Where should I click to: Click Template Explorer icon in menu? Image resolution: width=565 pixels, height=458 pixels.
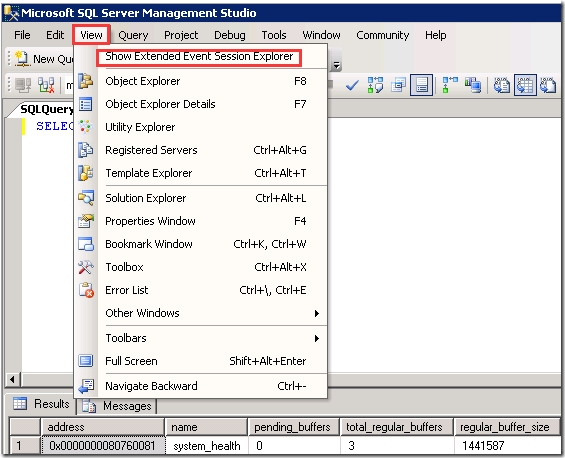tap(86, 173)
